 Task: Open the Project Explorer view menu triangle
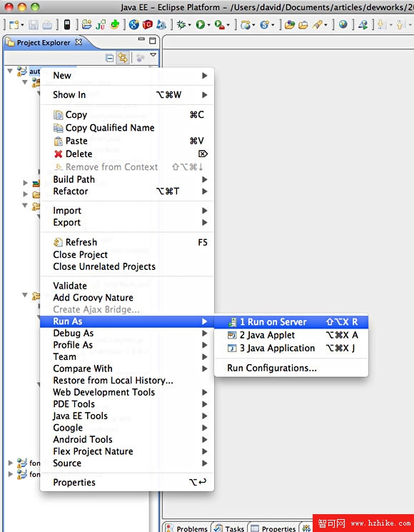153,55
